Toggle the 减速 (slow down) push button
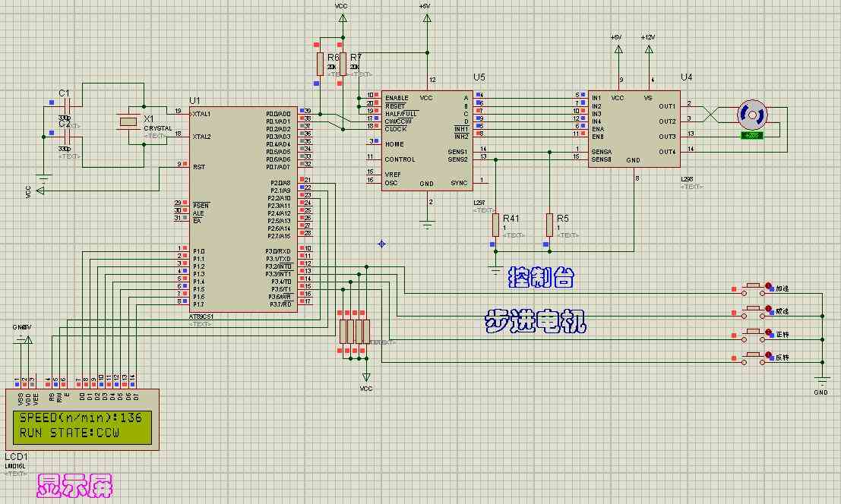Image resolution: width=841 pixels, height=504 pixels. point(754,312)
